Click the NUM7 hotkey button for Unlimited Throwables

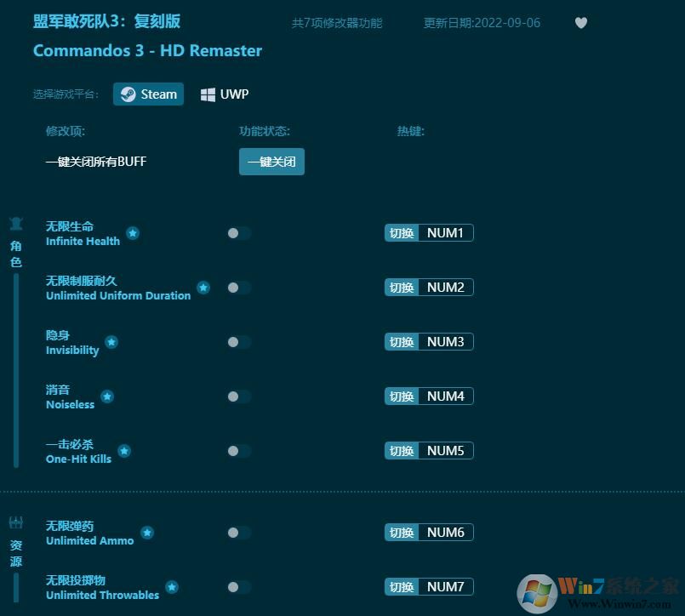click(429, 586)
